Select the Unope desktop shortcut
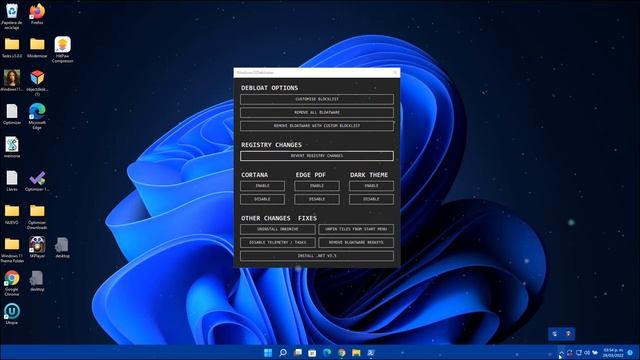The width and height of the screenshot is (640, 360). pyautogui.click(x=12, y=314)
